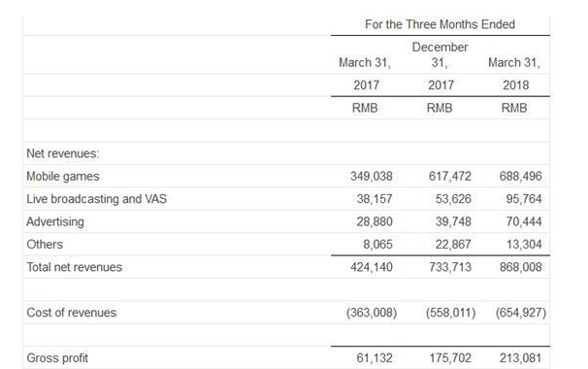This screenshot has height=369, width=588.
Task: Click the Total net revenues label
Action: click(x=75, y=267)
